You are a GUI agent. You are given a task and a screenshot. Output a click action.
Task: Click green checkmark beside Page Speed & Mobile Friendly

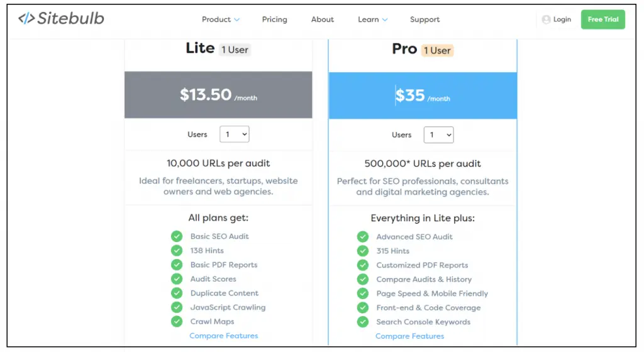tap(363, 294)
